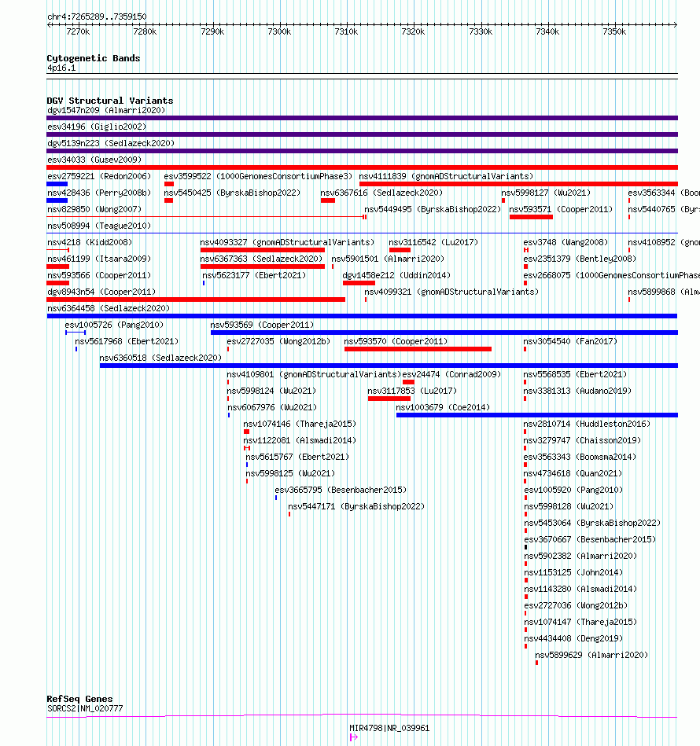700x746 pixels.
Task: Click nsv4109801 (gnomADStructuralVariants) label
Action: [314, 375]
